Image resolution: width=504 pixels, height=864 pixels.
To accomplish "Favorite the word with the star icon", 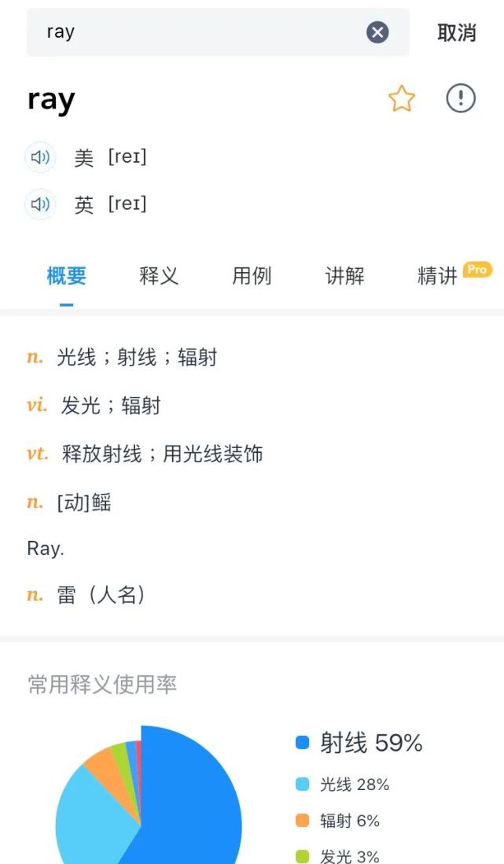I will 401,99.
